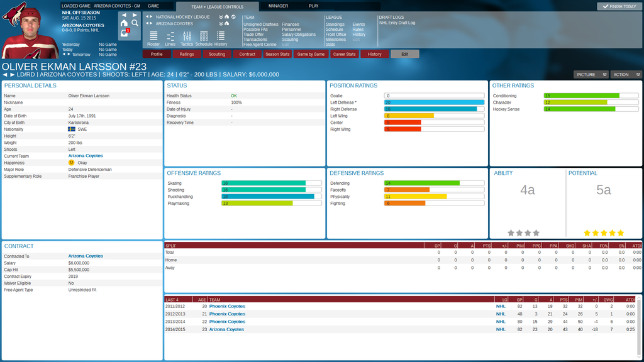Open the league Milestones link
This screenshot has height=362, width=644.
[336, 40]
